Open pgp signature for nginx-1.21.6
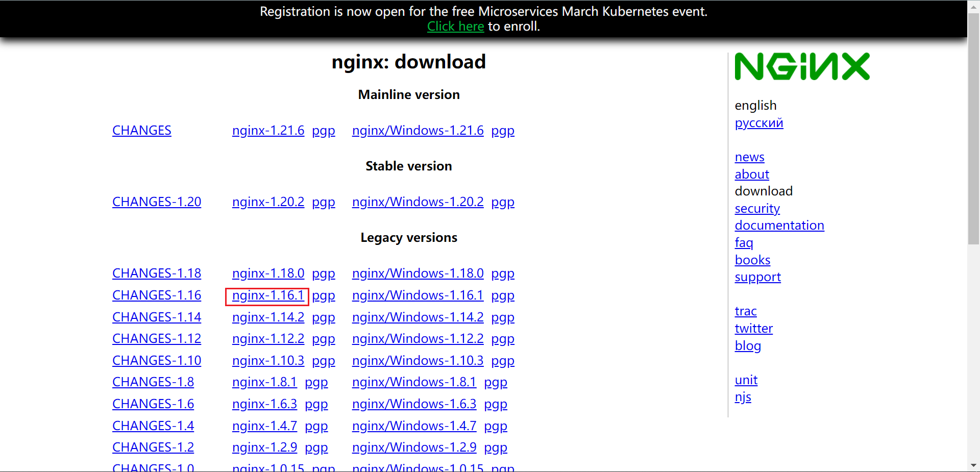The height and width of the screenshot is (472, 980). click(324, 131)
